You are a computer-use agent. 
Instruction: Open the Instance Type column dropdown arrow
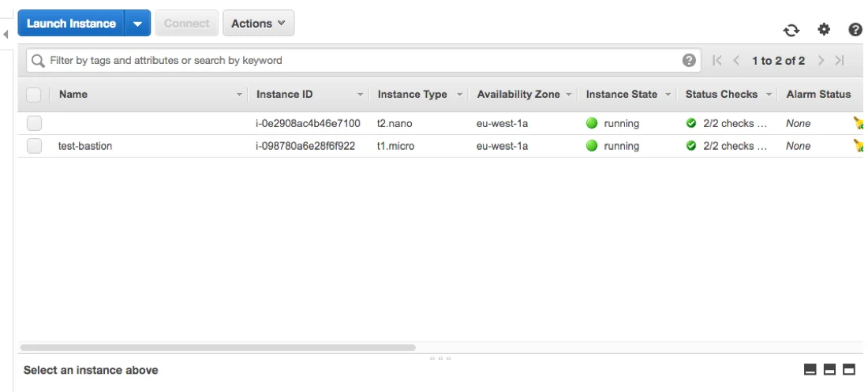point(459,95)
